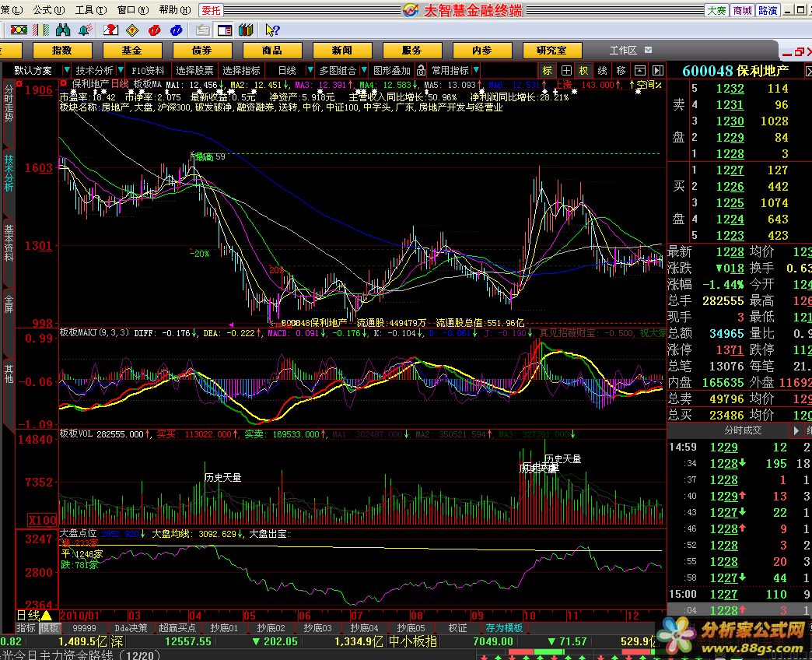
Task: Open the 默认方案 dropdown arrow
Action: (x=66, y=70)
